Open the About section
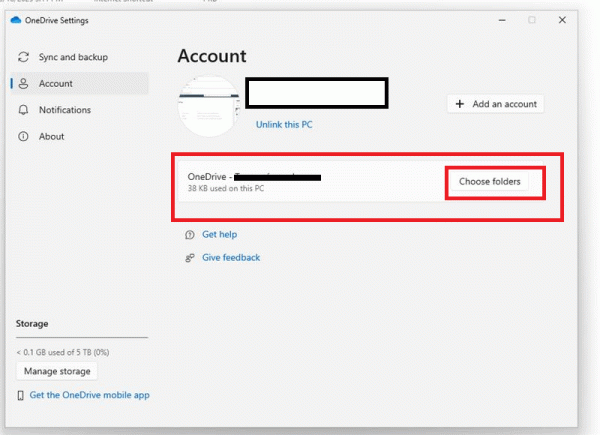The width and height of the screenshot is (600, 435). pos(51,136)
